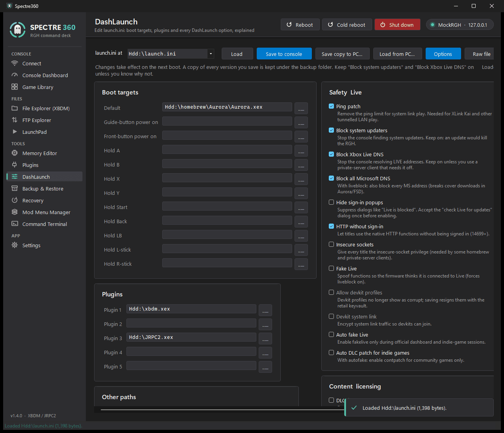Click the Plugins plug icon
The image size is (504, 433).
(x=15, y=165)
